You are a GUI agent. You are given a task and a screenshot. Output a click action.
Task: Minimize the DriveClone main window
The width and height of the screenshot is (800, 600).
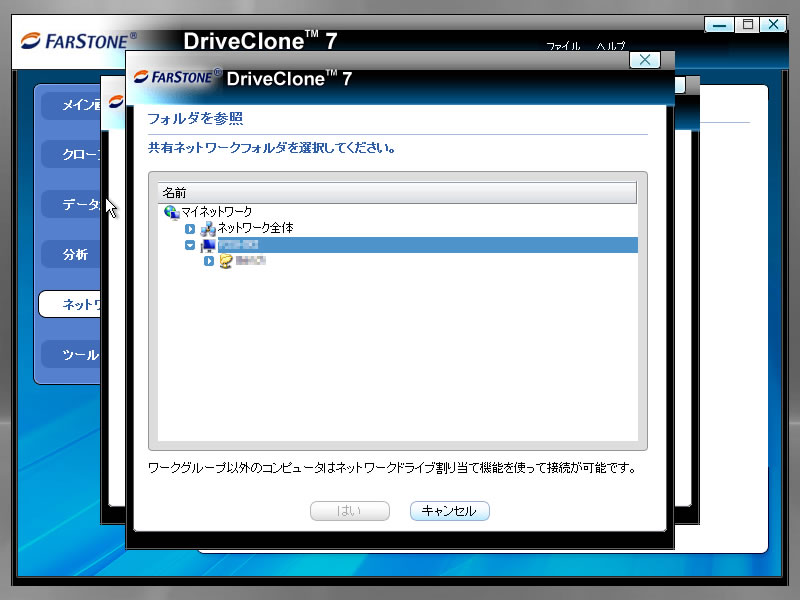pos(719,24)
